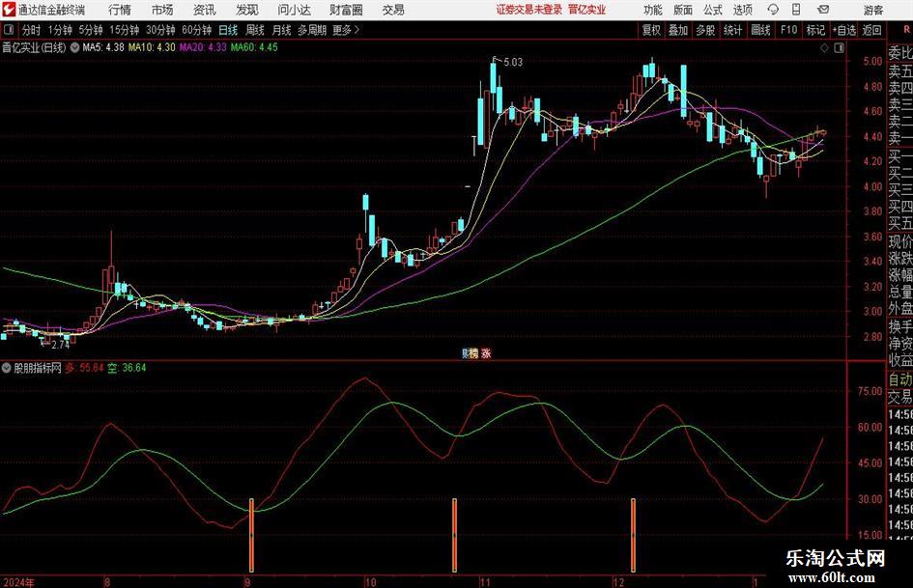Viewport: 913px width, 588px height.
Task: Switch to 分时 chart view
Action: pos(32,30)
